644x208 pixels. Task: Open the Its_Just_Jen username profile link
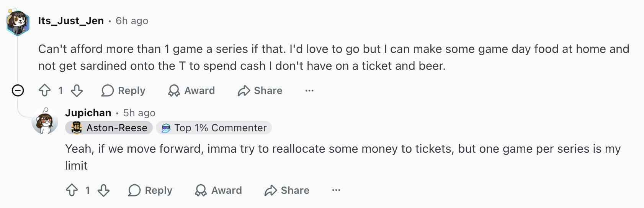(x=71, y=21)
